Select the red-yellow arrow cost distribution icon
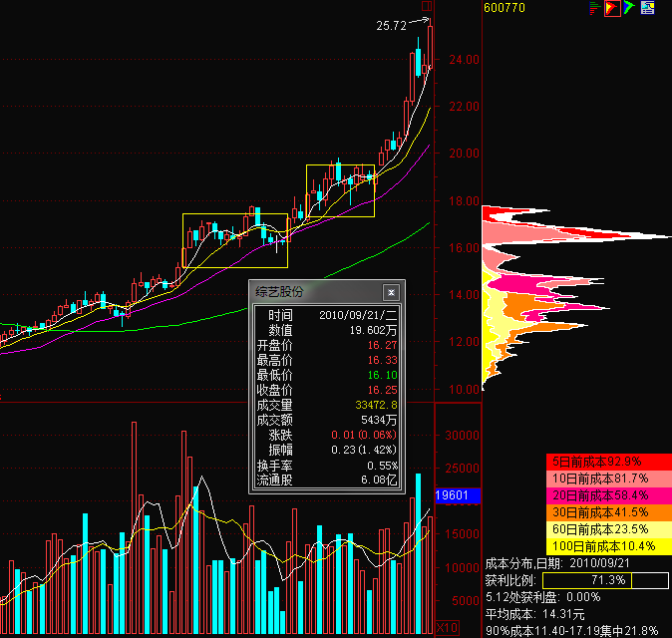The image size is (672, 638). click(613, 8)
